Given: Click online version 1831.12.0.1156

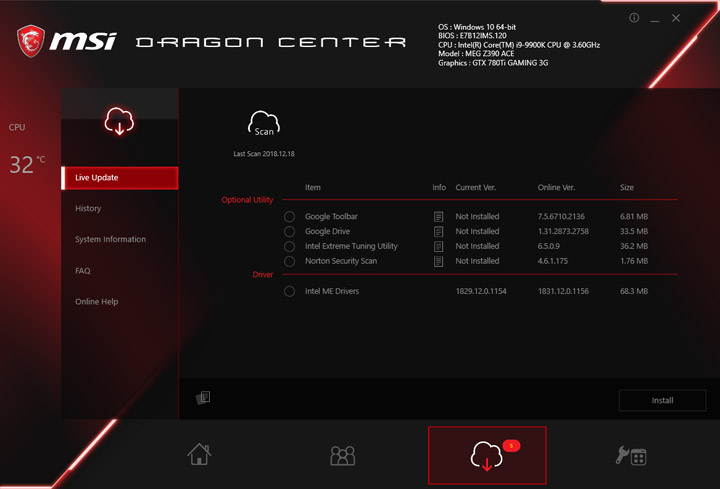Looking at the screenshot, I should coord(563,291).
